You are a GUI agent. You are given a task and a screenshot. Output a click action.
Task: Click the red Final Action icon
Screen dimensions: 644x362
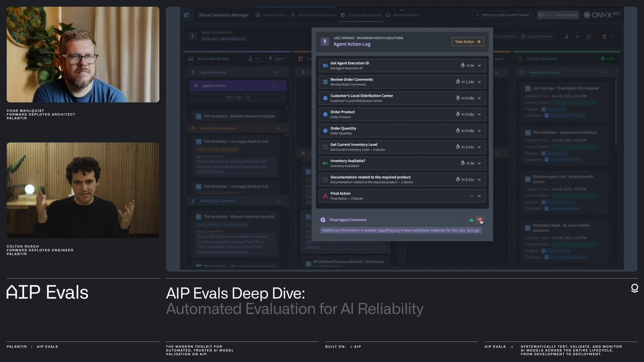pyautogui.click(x=325, y=196)
